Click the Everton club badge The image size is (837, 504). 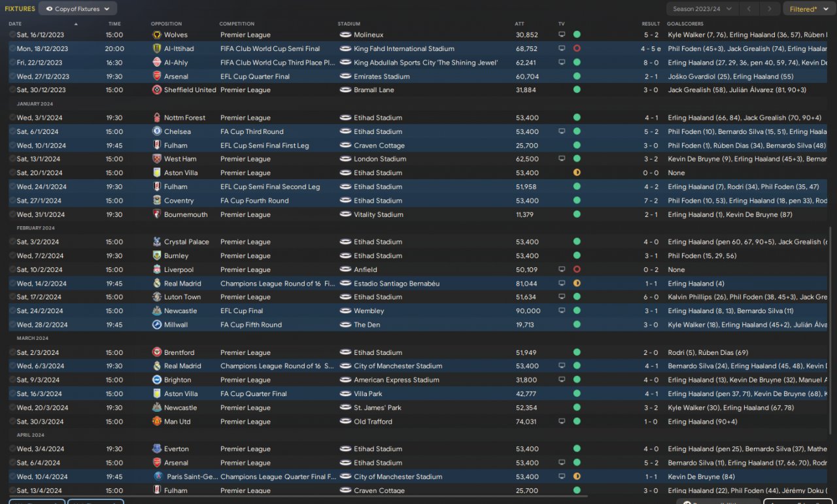[157, 449]
